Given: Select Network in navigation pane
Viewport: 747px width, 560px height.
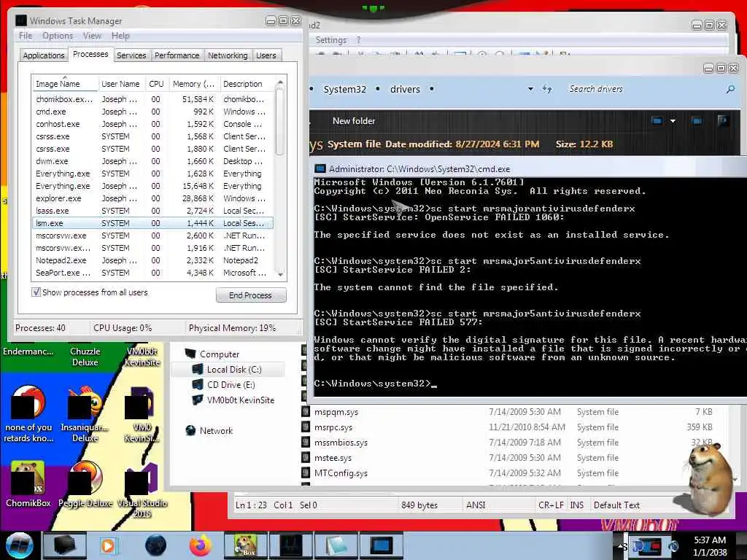Looking at the screenshot, I should tap(209, 430).
